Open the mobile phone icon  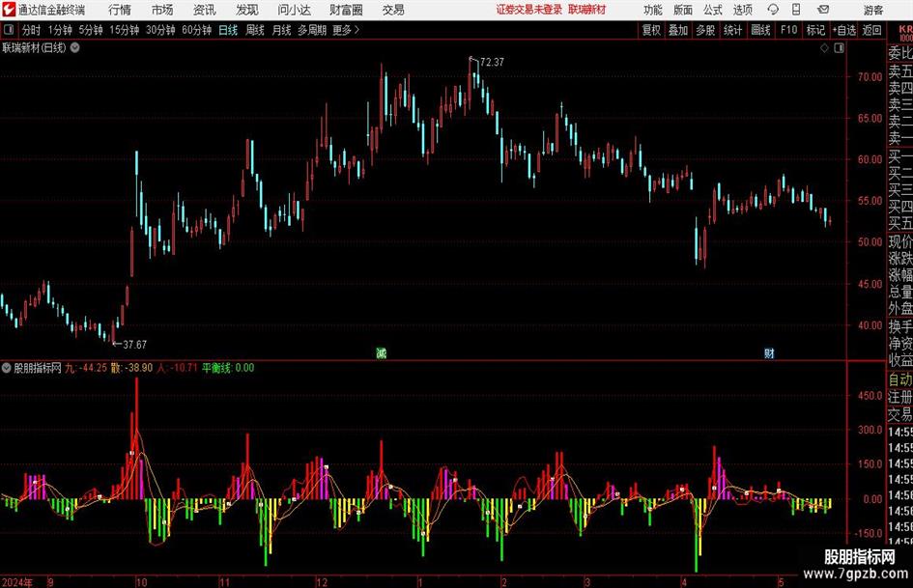[796, 10]
